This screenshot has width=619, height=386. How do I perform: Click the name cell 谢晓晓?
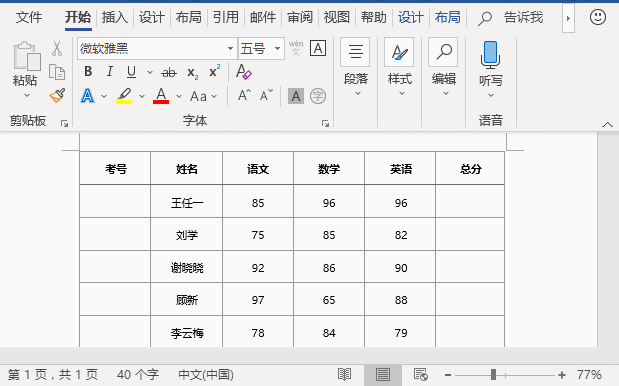click(x=187, y=268)
